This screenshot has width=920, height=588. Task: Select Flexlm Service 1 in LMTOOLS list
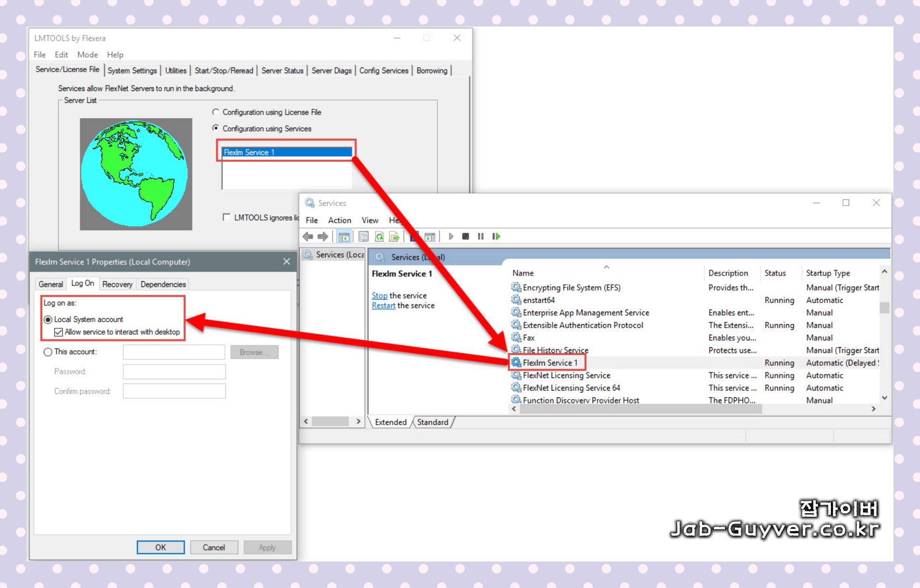287,152
